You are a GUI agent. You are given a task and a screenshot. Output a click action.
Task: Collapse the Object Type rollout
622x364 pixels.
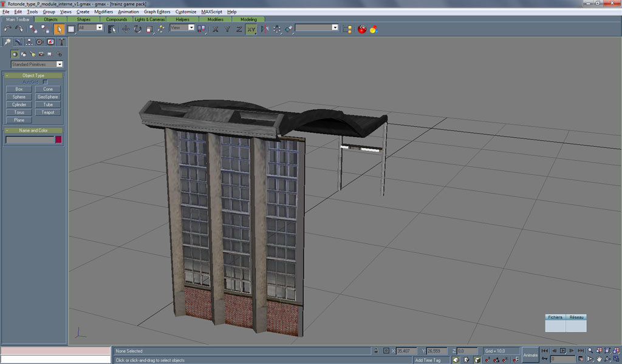(33, 75)
